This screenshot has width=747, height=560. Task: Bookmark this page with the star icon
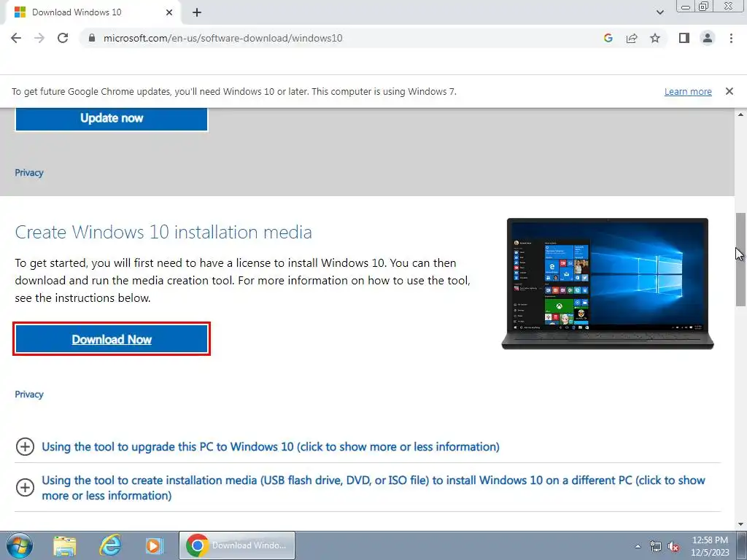click(x=655, y=38)
